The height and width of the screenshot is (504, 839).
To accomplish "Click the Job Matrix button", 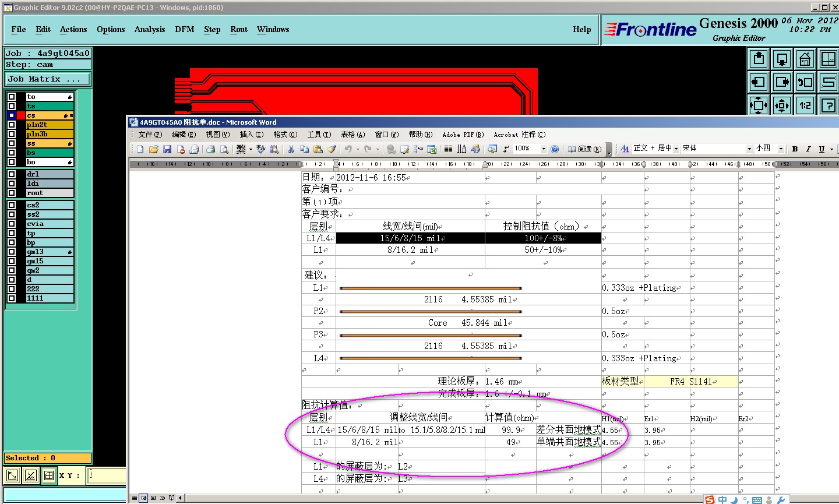I will 48,79.
